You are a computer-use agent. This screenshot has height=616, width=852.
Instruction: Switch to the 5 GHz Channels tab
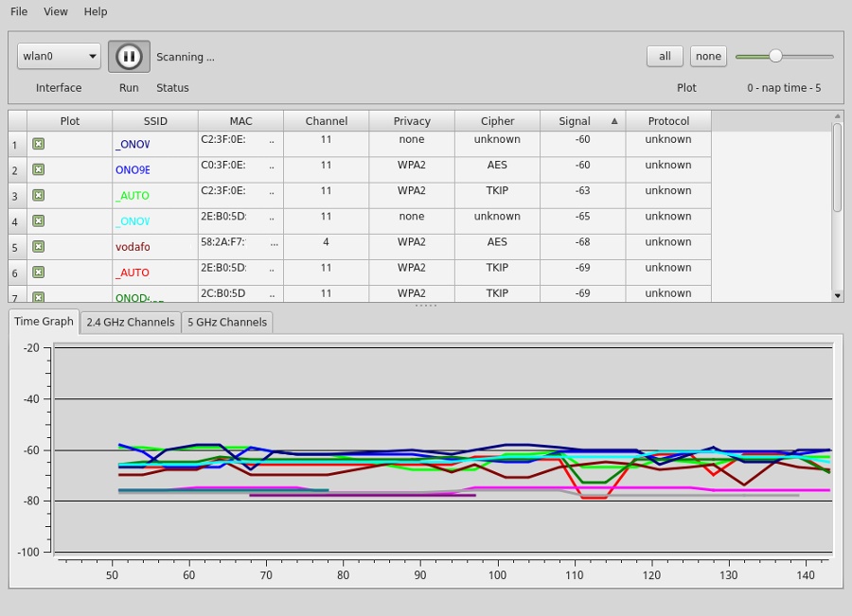227,322
